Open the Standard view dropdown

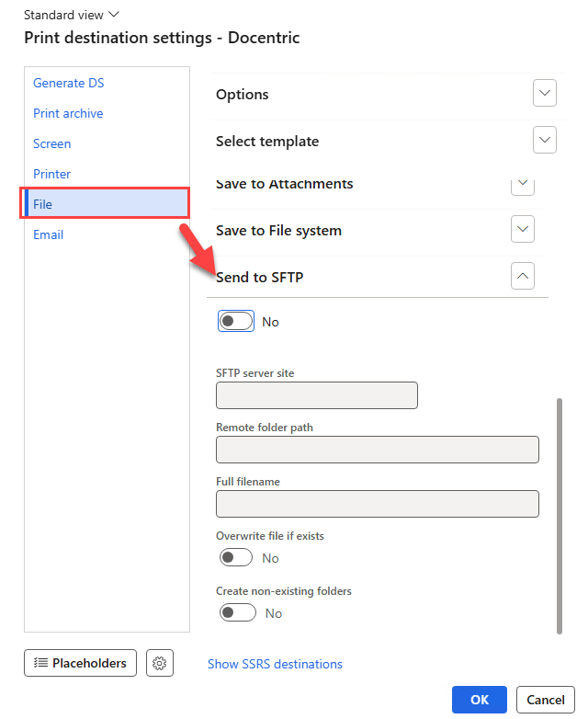[72, 15]
